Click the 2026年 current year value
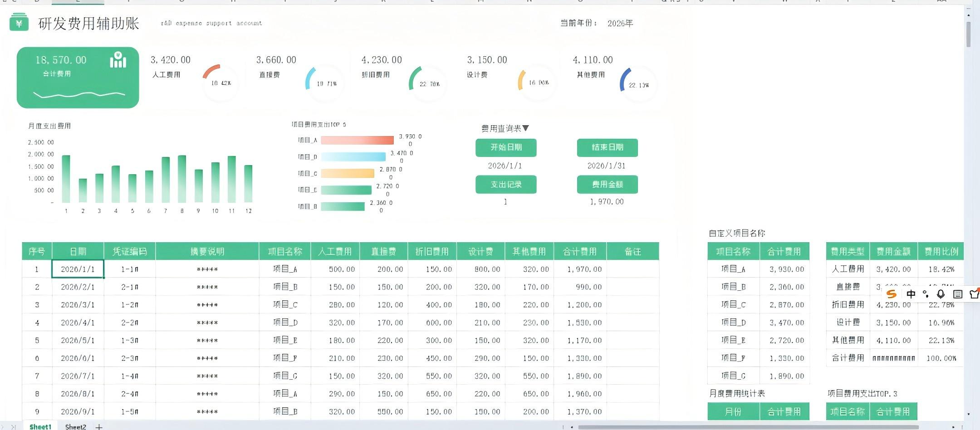980x430 pixels. pyautogui.click(x=620, y=23)
